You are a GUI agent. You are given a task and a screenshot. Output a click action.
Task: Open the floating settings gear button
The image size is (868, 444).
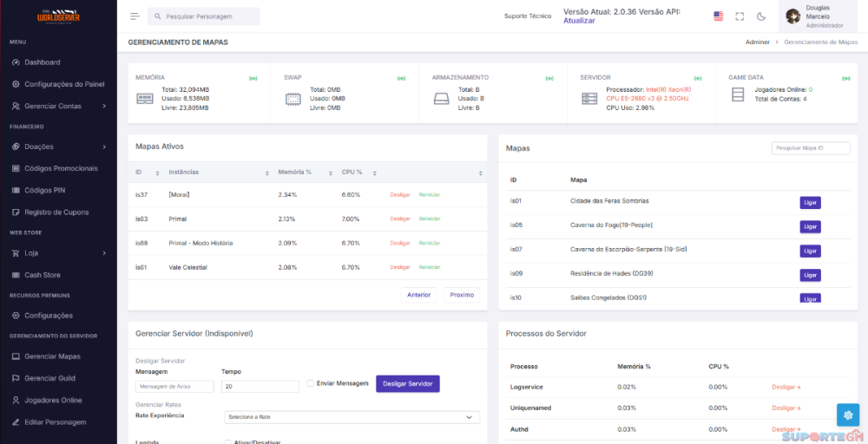847,415
